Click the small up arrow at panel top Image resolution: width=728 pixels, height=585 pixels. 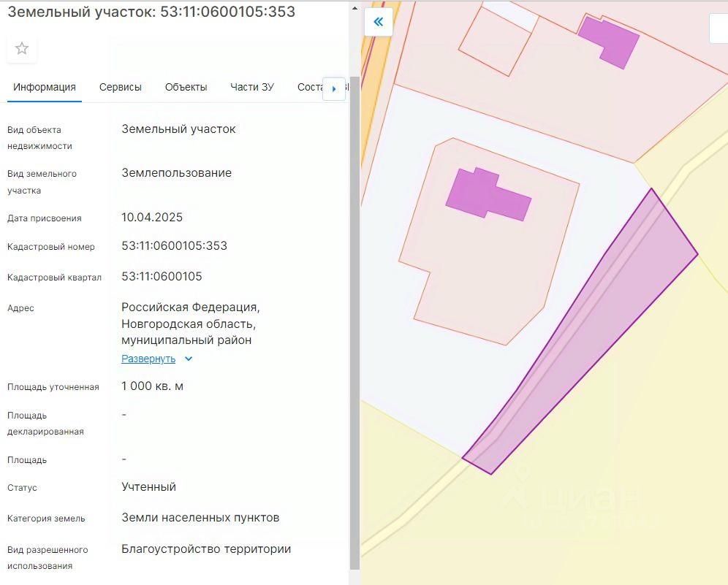pyautogui.click(x=354, y=8)
